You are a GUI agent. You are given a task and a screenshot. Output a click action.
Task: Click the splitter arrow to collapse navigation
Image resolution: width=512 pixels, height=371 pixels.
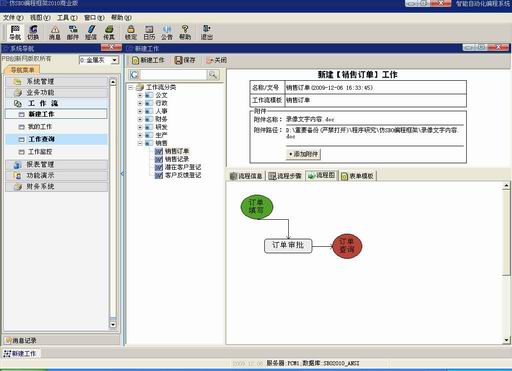122,174
